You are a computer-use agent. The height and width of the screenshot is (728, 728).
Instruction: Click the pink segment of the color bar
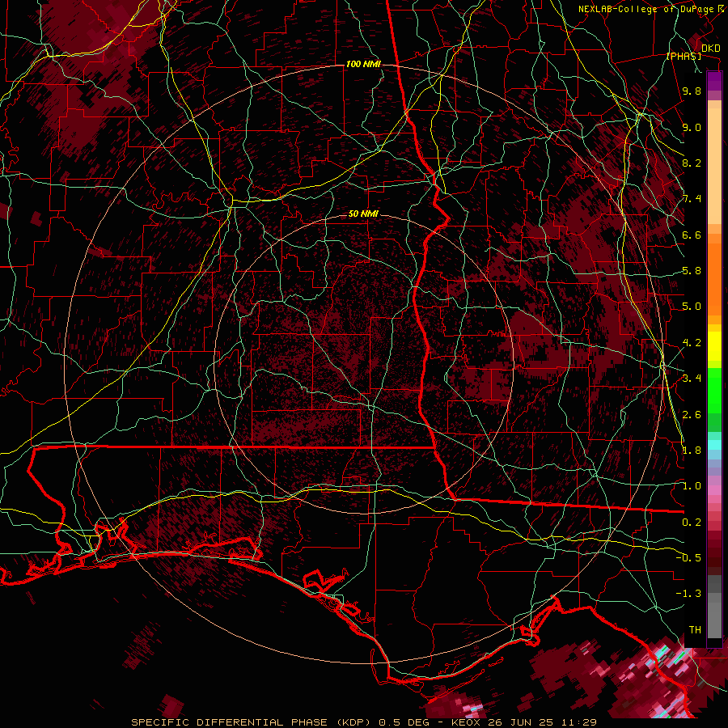pos(714,490)
